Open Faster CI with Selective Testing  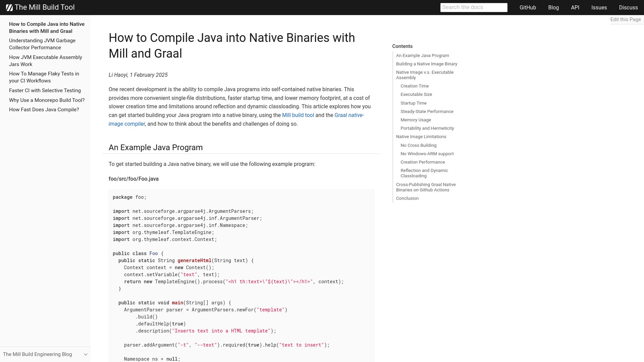(x=45, y=90)
